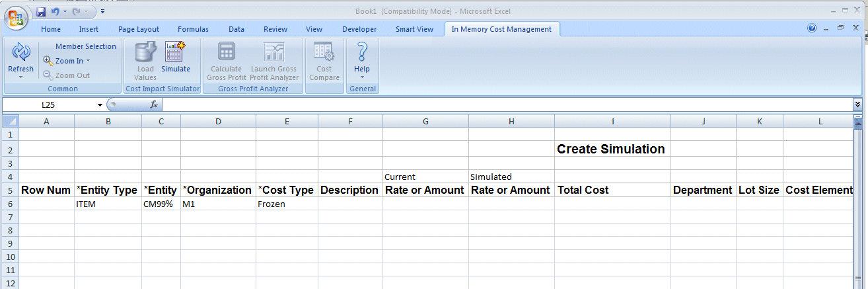Select column A header

(x=46, y=121)
